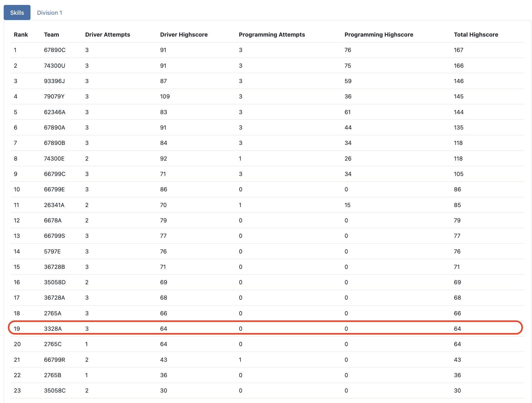Screen dimensions: 532x403
Task: Click the Team column header
Action: click(51, 34)
